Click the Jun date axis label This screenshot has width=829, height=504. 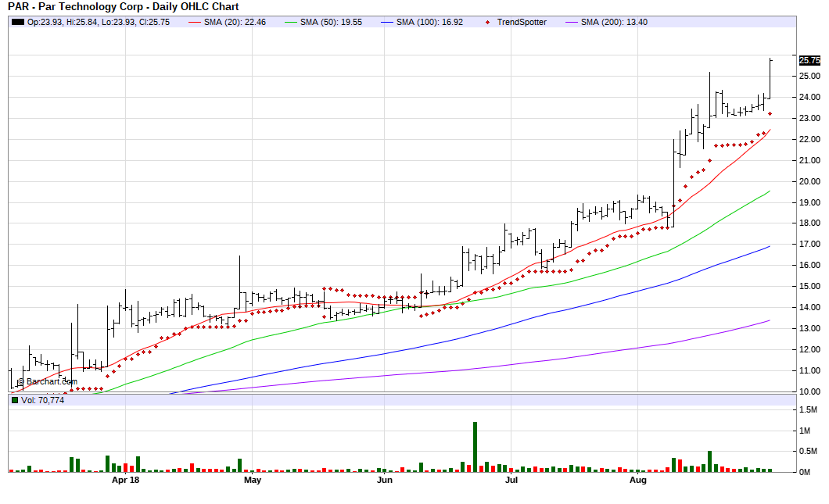pyautogui.click(x=384, y=480)
